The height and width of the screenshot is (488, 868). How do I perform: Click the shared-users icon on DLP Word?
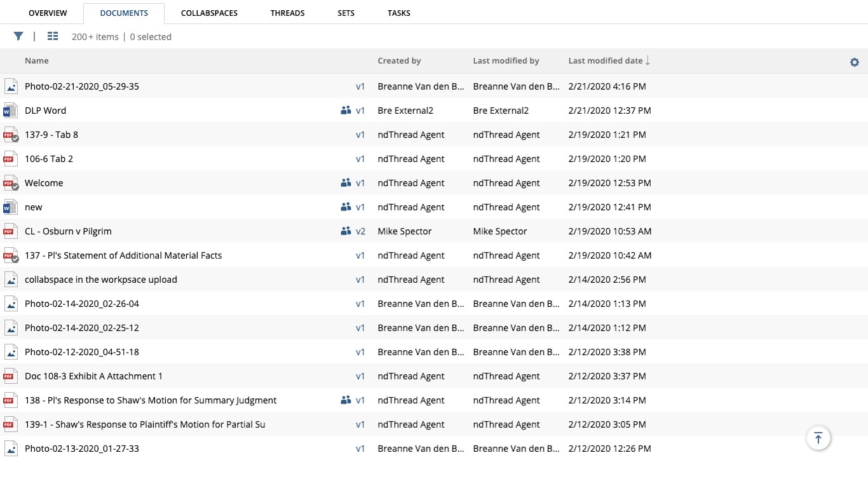point(346,111)
